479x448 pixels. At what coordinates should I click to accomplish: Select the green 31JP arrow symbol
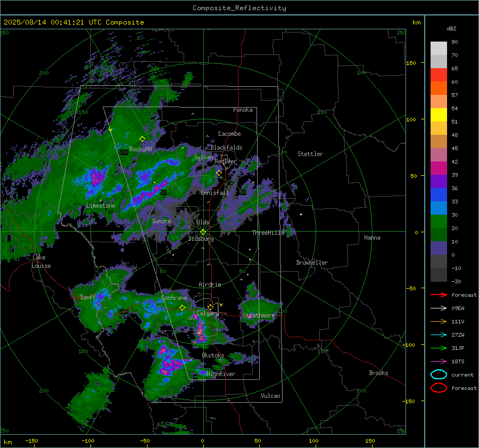[439, 348]
